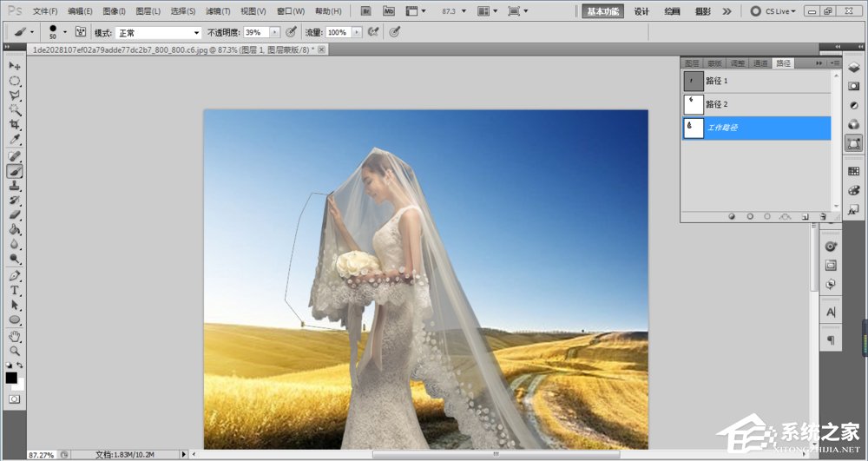Viewport: 868px width, 461px height.
Task: Enable airbrush mode next to flow
Action: pos(374,31)
